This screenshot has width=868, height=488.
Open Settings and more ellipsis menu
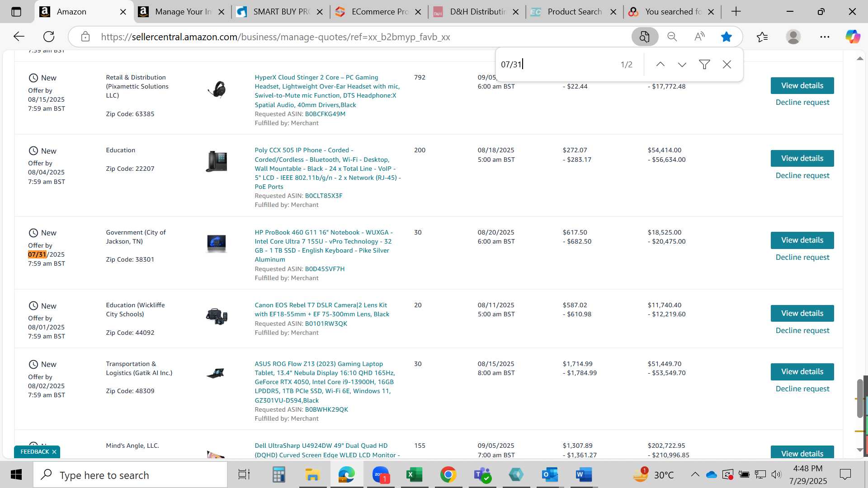pyautogui.click(x=825, y=37)
